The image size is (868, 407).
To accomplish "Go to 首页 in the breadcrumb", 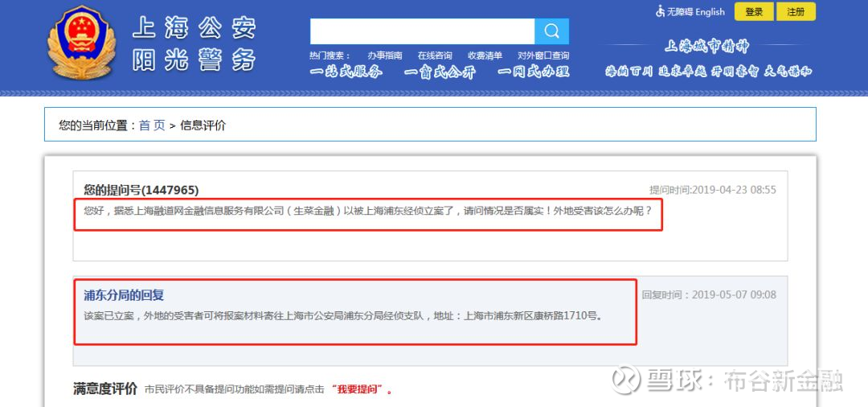I will coord(152,125).
